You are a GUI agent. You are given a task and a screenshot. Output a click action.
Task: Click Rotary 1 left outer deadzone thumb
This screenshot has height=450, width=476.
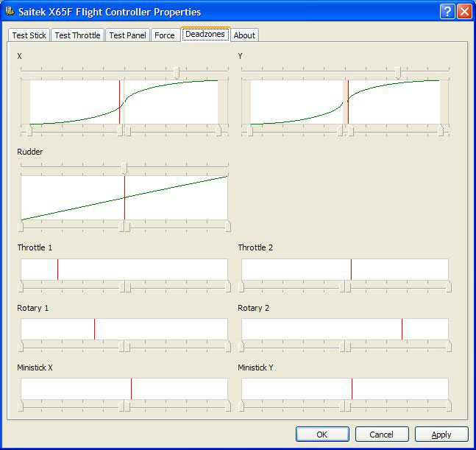click(21, 346)
